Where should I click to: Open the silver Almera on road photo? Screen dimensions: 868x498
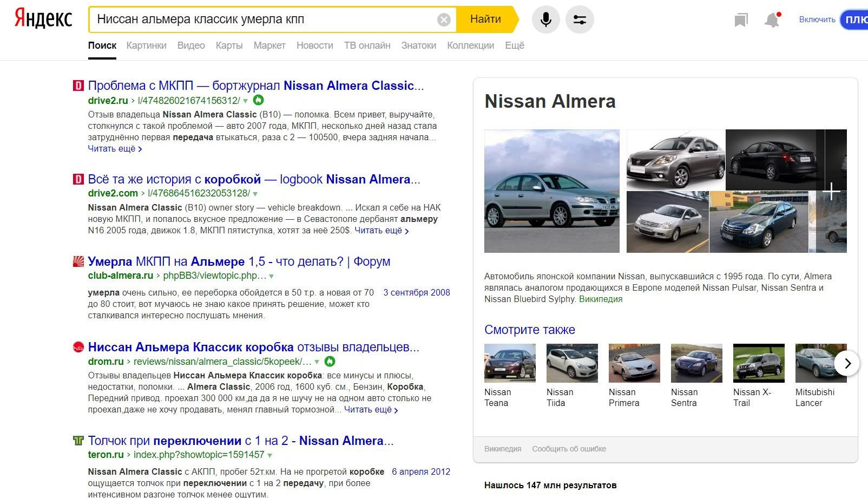668,222
